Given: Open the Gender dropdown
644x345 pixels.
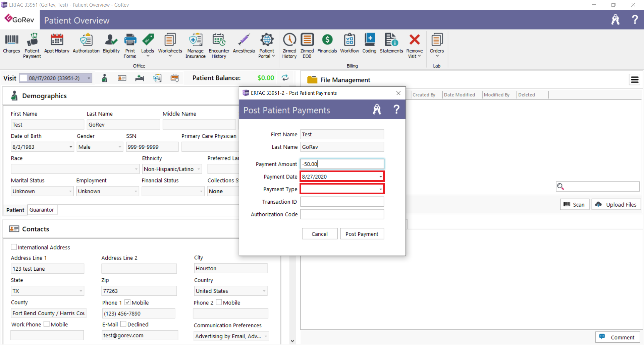Looking at the screenshot, I should (120, 147).
